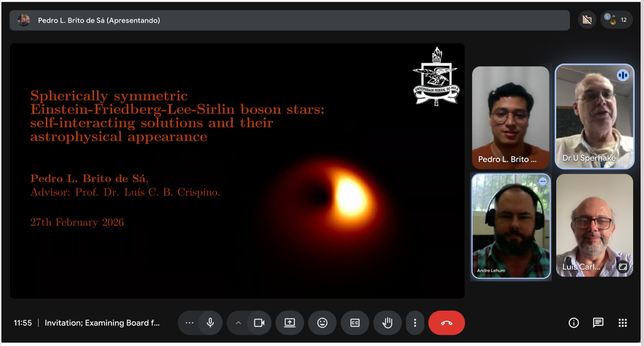This screenshot has width=644, height=346.
Task: Click the present screen icon
Action: pyautogui.click(x=289, y=323)
